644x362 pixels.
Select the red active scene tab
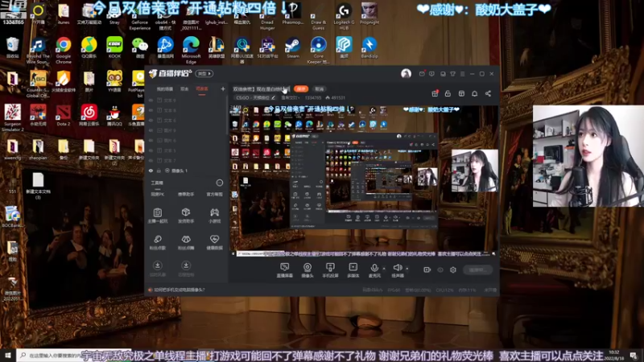pyautogui.click(x=202, y=89)
